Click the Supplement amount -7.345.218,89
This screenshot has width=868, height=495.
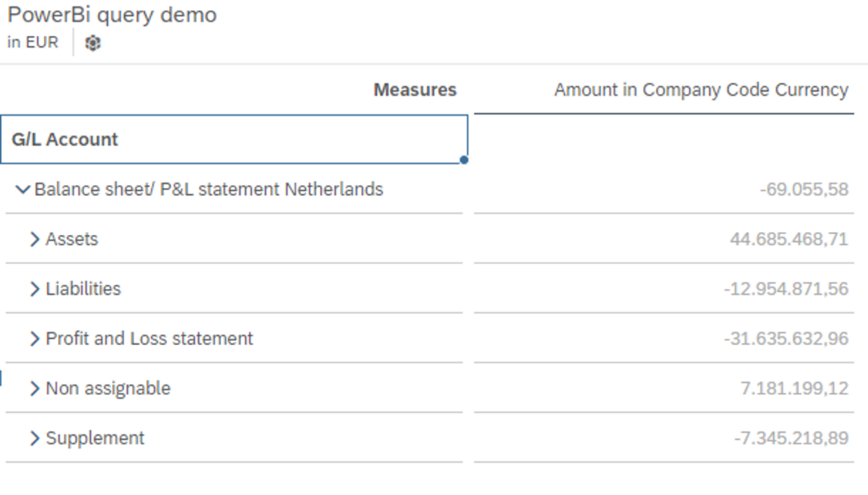point(791,438)
